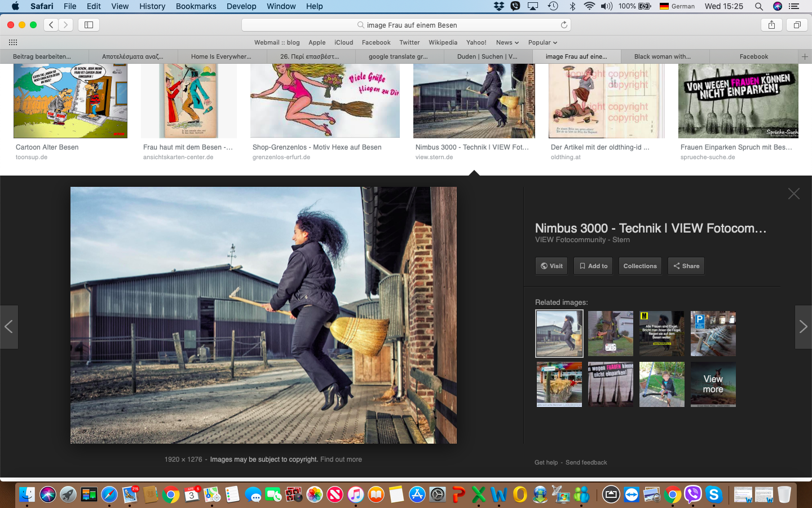Screen dimensions: 812x508
Task: Click the 'Send feedback' link
Action: (x=586, y=462)
